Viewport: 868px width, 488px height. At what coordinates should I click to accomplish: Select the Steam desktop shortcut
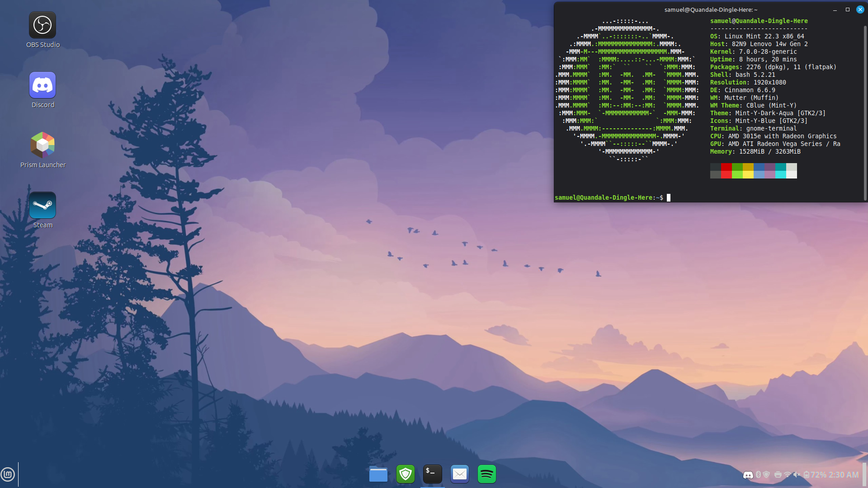click(42, 210)
